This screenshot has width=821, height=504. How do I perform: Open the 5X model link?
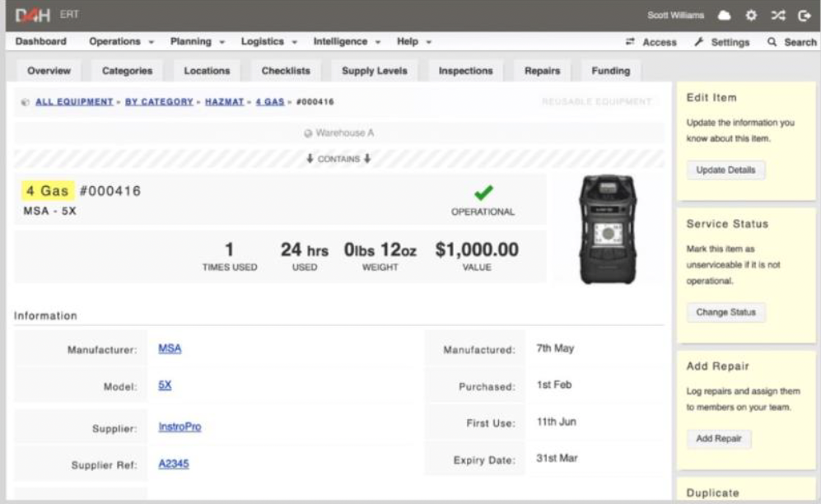[x=165, y=385]
